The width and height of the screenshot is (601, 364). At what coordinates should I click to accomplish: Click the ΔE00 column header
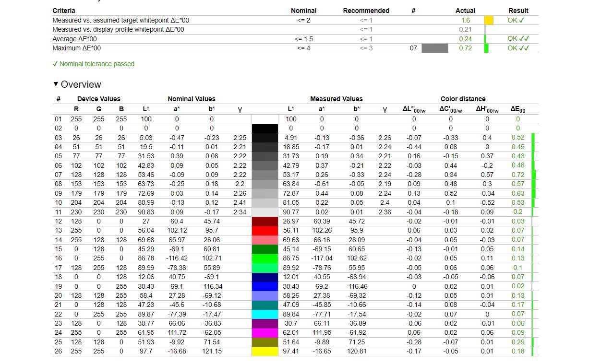pyautogui.click(x=518, y=110)
